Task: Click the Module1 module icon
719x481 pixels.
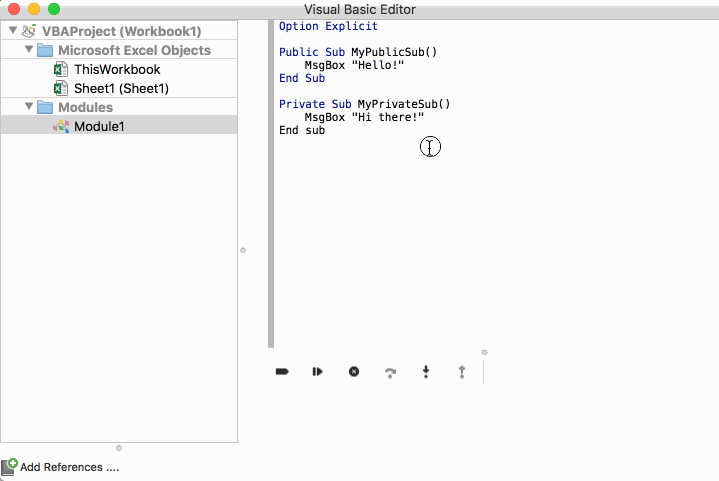Action: (61, 126)
